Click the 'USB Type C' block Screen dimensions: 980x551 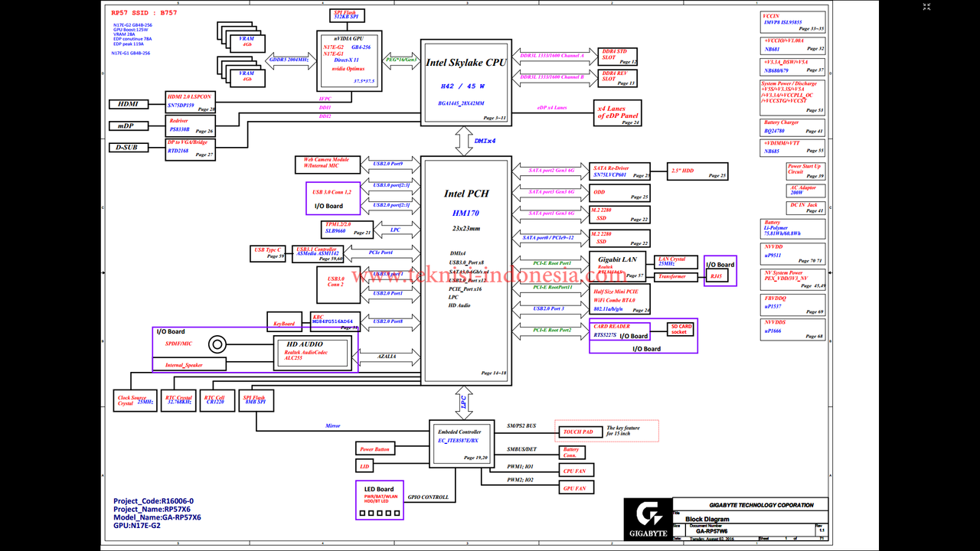(269, 253)
